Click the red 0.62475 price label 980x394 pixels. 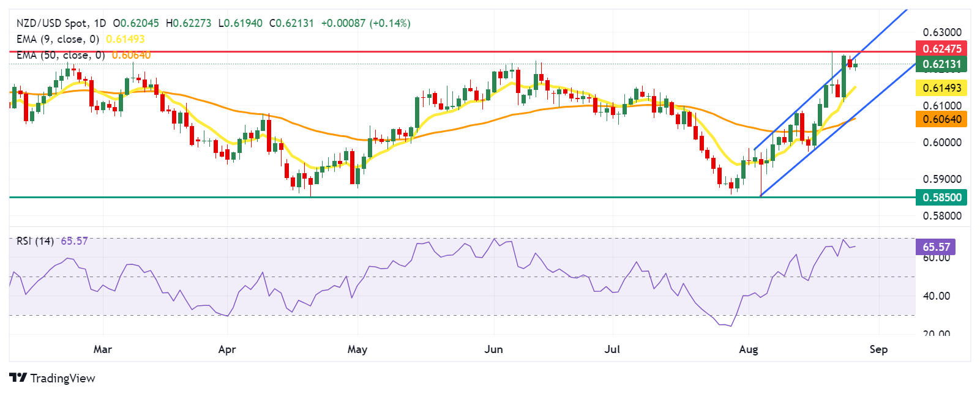[941, 48]
